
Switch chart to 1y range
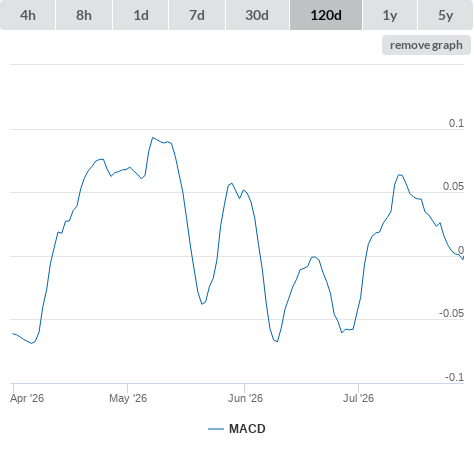(390, 15)
